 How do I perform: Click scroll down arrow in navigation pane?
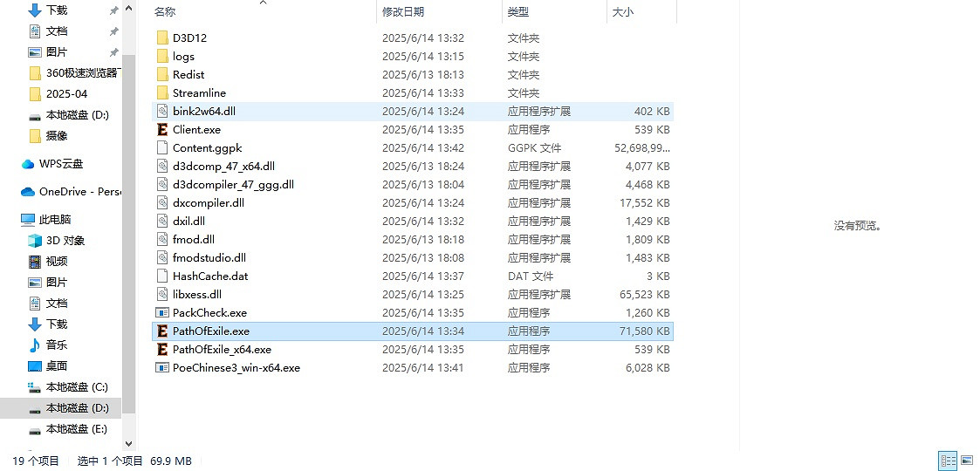click(x=128, y=444)
